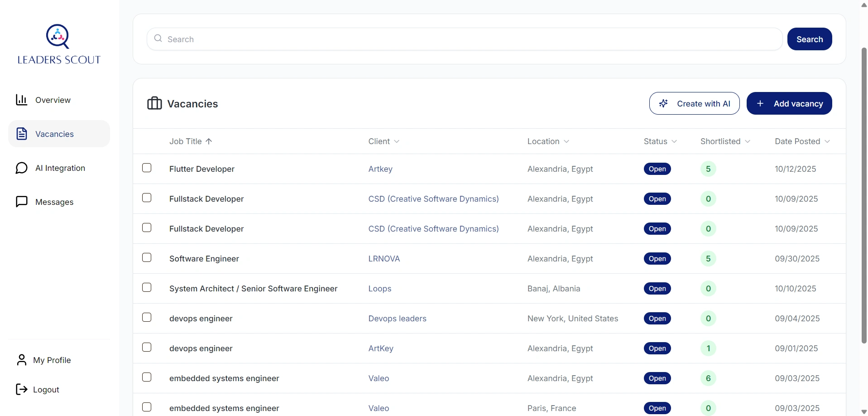This screenshot has width=868, height=416.
Task: Click the Overview bar chart icon
Action: coord(22,100)
